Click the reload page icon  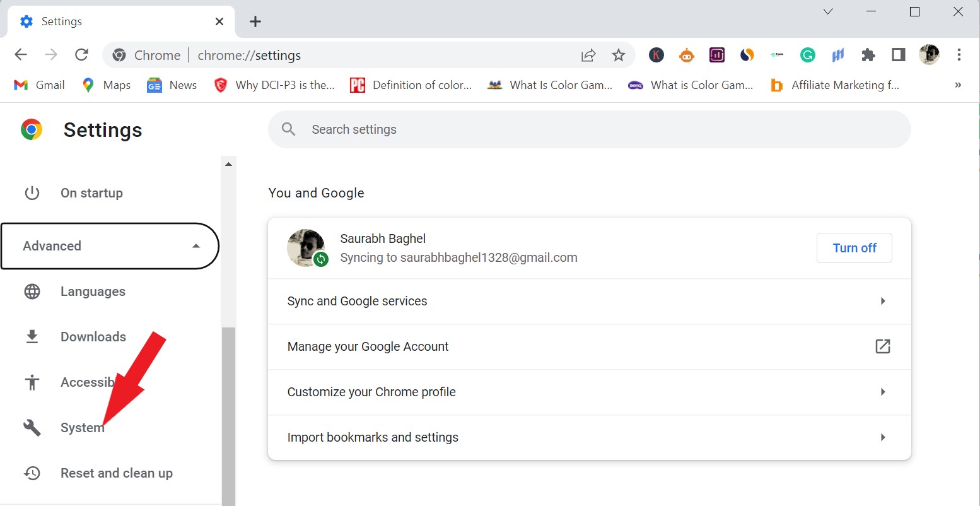(81, 55)
